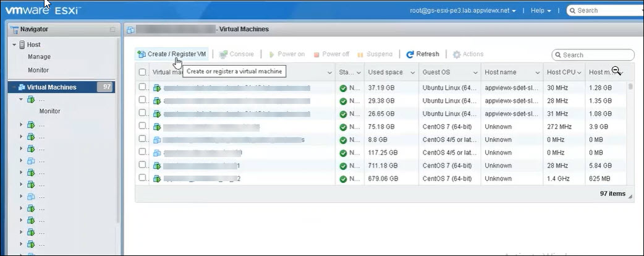644x256 pixels.
Task: Click the 625 MB host memory cell
Action: click(600, 179)
